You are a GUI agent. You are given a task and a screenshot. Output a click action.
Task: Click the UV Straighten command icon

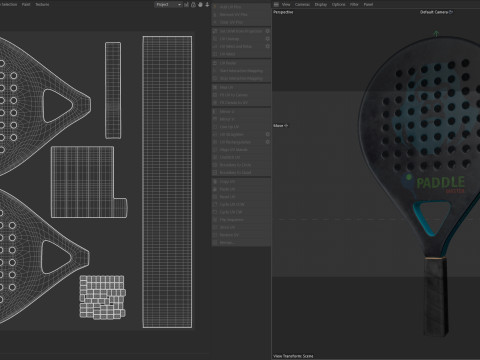(215, 134)
